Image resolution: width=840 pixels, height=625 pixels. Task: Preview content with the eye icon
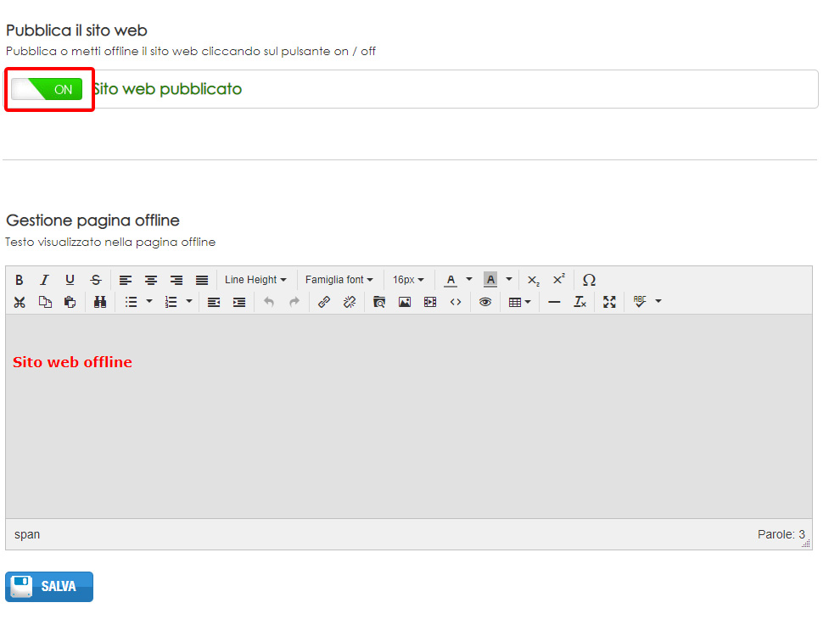(x=485, y=303)
